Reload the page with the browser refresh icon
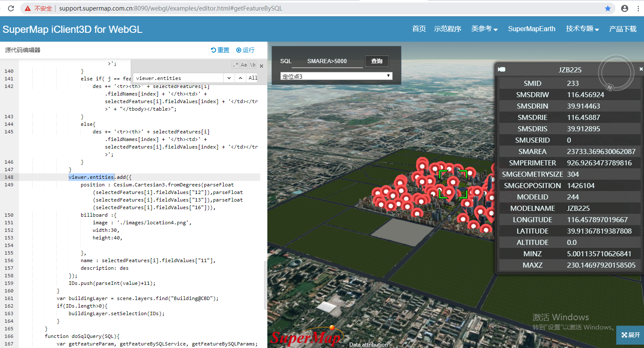644x348 pixels. pyautogui.click(x=11, y=8)
